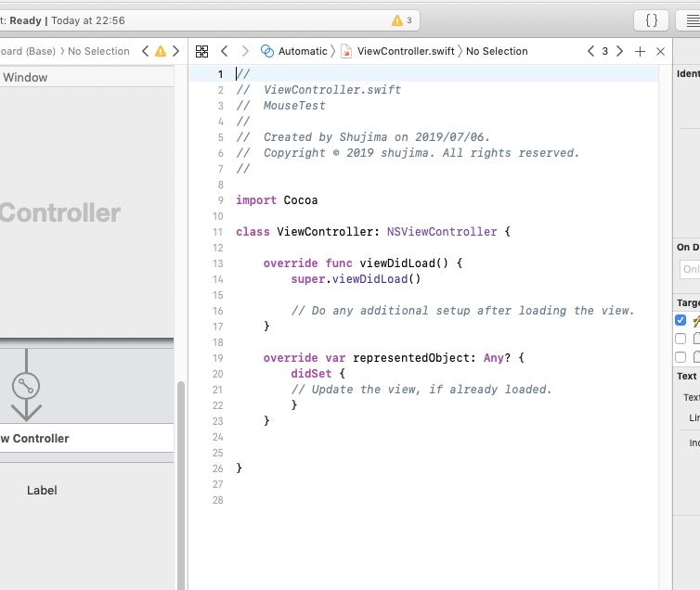Click the Any? type on line 19
This screenshot has width=700, height=590.
tap(497, 358)
